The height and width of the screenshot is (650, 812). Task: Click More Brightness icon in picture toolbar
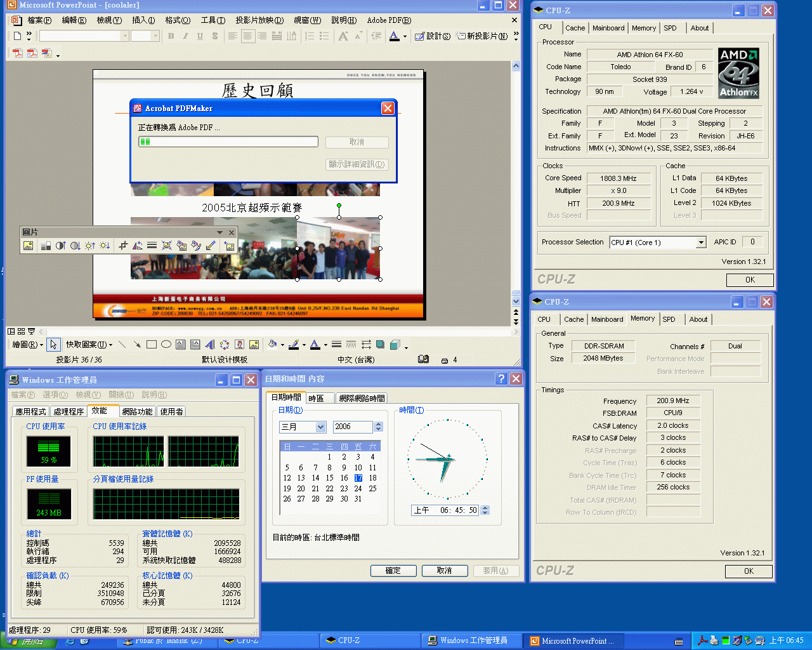[x=90, y=246]
